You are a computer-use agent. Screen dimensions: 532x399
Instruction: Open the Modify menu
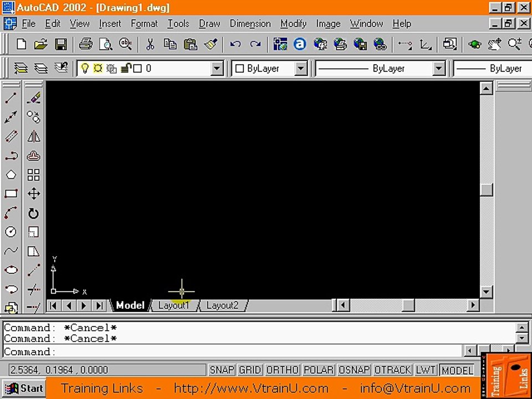pos(293,24)
